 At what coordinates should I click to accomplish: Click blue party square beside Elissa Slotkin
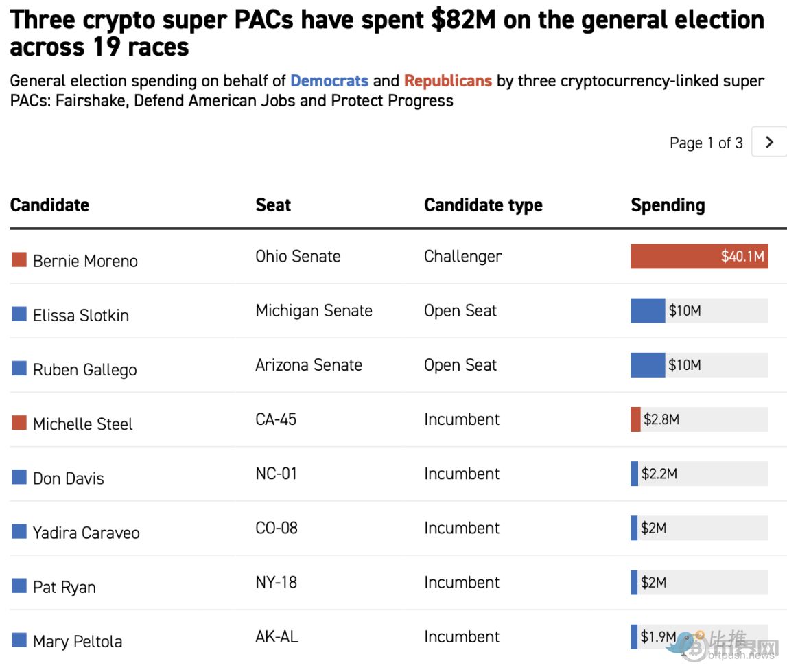click(x=19, y=314)
